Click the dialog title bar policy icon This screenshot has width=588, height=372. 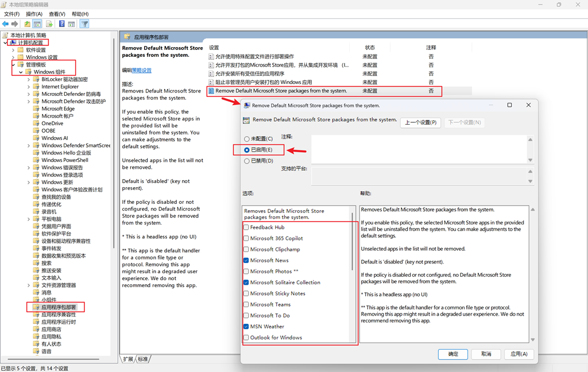point(247,106)
